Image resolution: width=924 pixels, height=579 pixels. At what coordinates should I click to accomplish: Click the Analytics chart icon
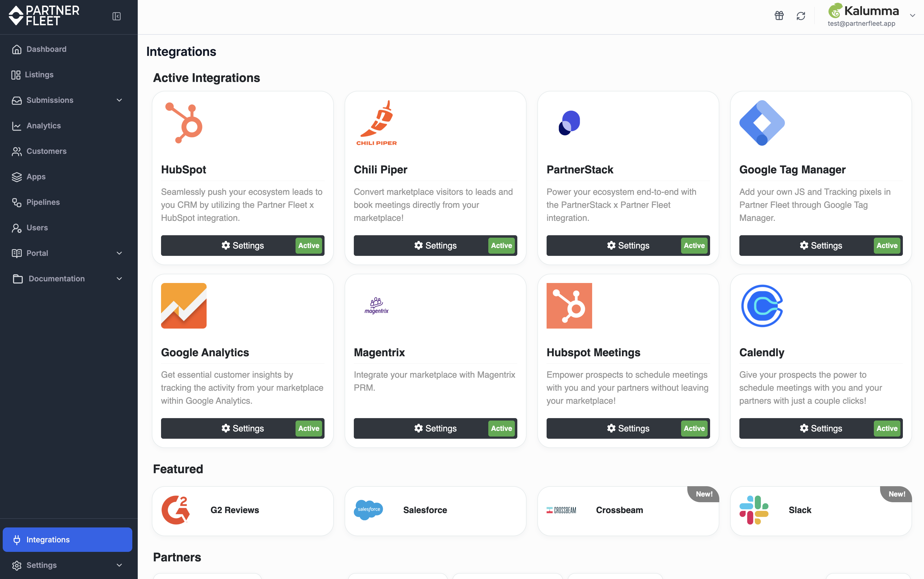tap(17, 126)
